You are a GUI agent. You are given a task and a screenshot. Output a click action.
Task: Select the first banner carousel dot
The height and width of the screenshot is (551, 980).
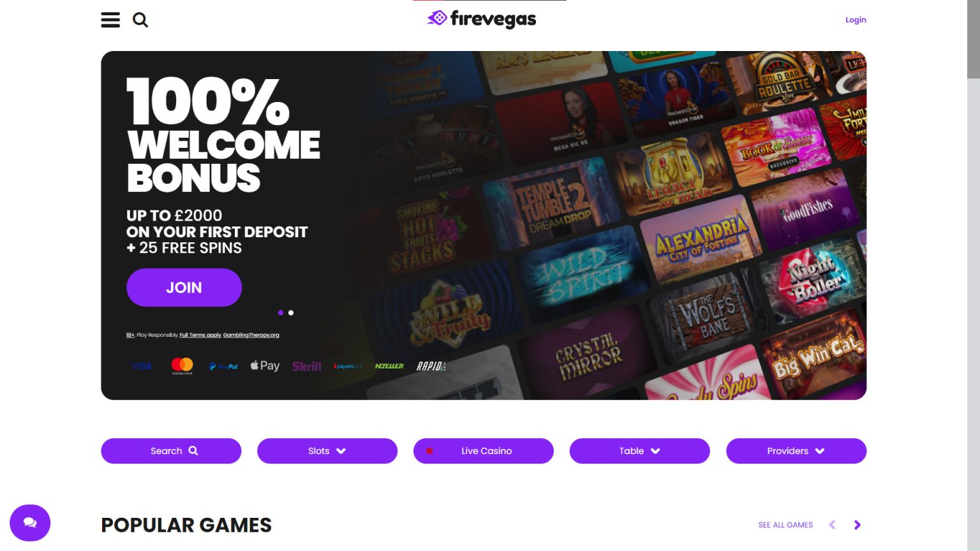[281, 312]
